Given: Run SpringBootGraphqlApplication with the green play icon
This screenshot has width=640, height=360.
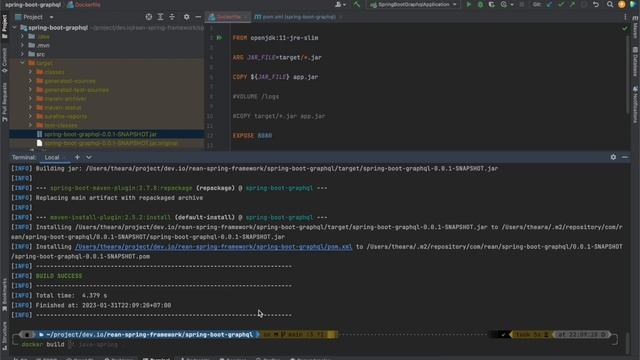Looking at the screenshot, I should 469,4.
